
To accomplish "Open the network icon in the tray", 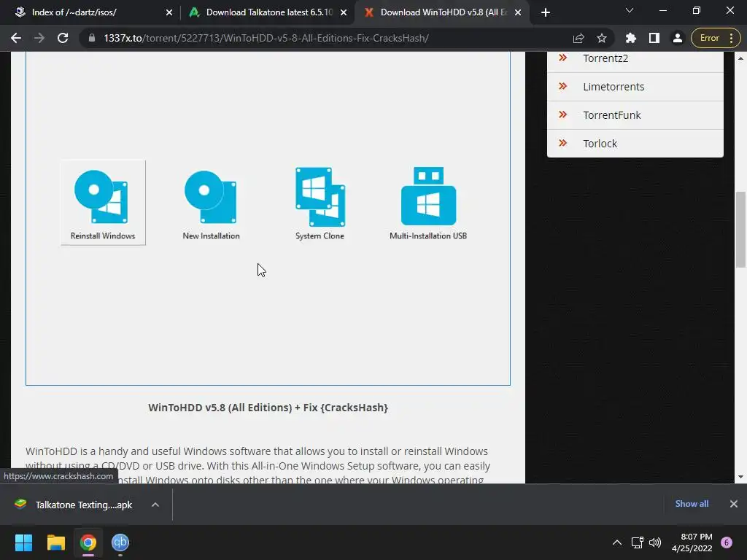I will click(x=637, y=542).
